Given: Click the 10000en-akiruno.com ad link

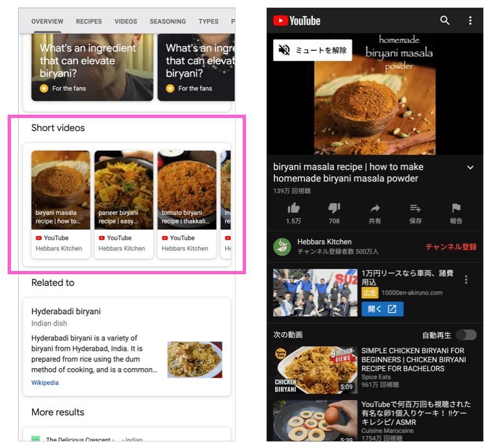Looking at the screenshot, I should pos(412,293).
